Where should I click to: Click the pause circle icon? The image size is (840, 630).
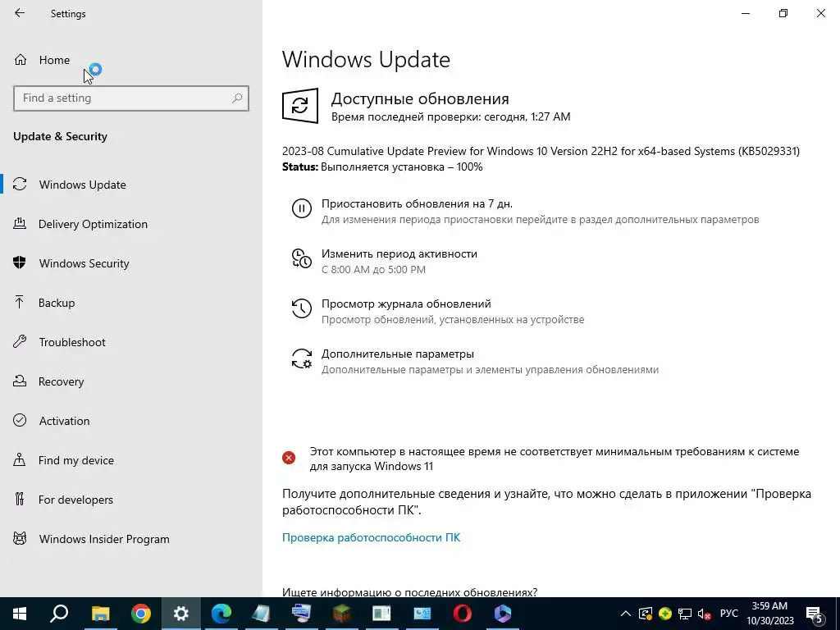tap(302, 208)
